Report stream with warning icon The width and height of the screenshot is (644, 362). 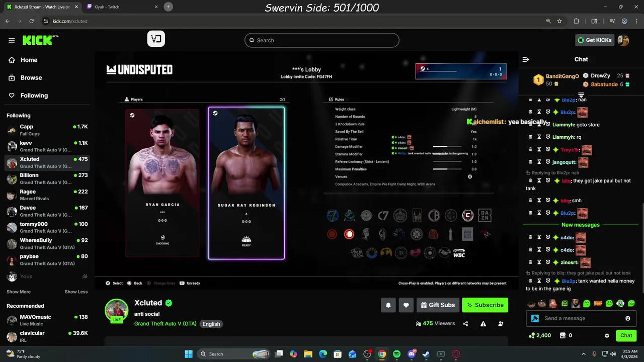483,324
